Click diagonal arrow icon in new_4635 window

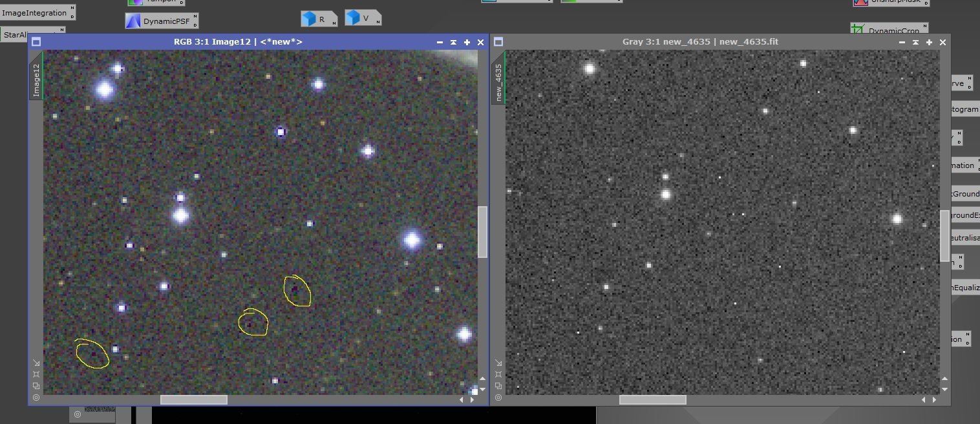tap(498, 363)
